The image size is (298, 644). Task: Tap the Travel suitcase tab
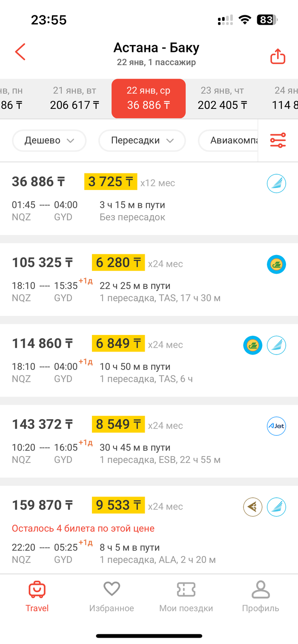click(x=37, y=596)
